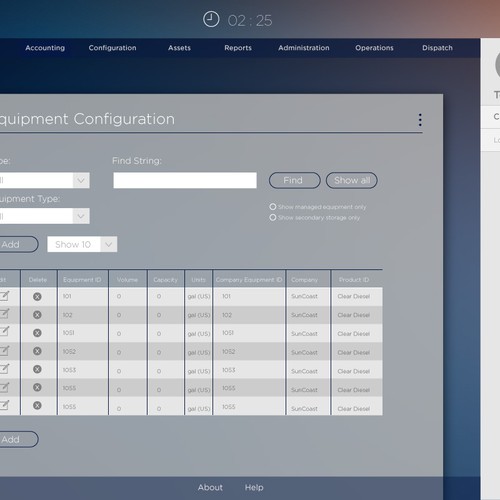Open the Help link in footer
Screen dimensions: 500x500
coord(254,487)
